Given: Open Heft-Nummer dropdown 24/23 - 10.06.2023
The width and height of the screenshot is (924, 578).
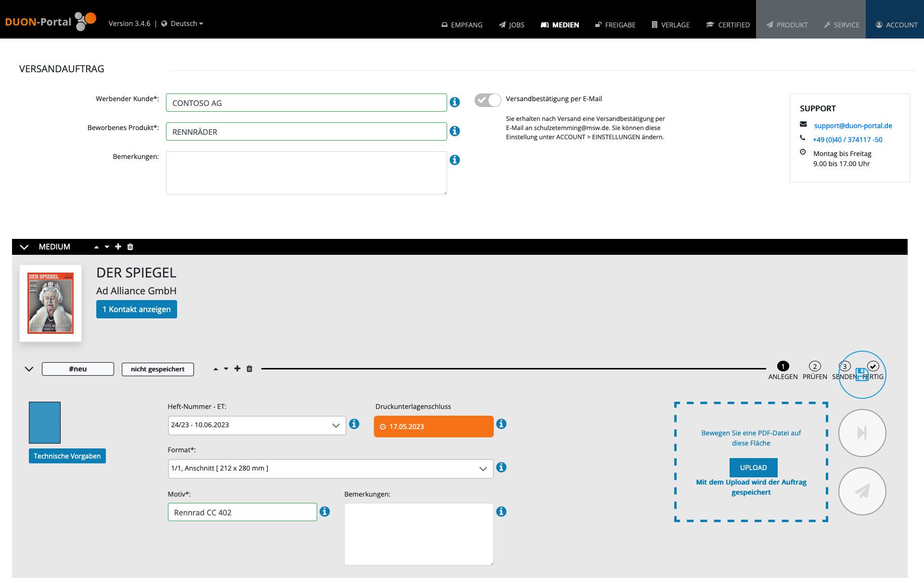Looking at the screenshot, I should tap(257, 425).
